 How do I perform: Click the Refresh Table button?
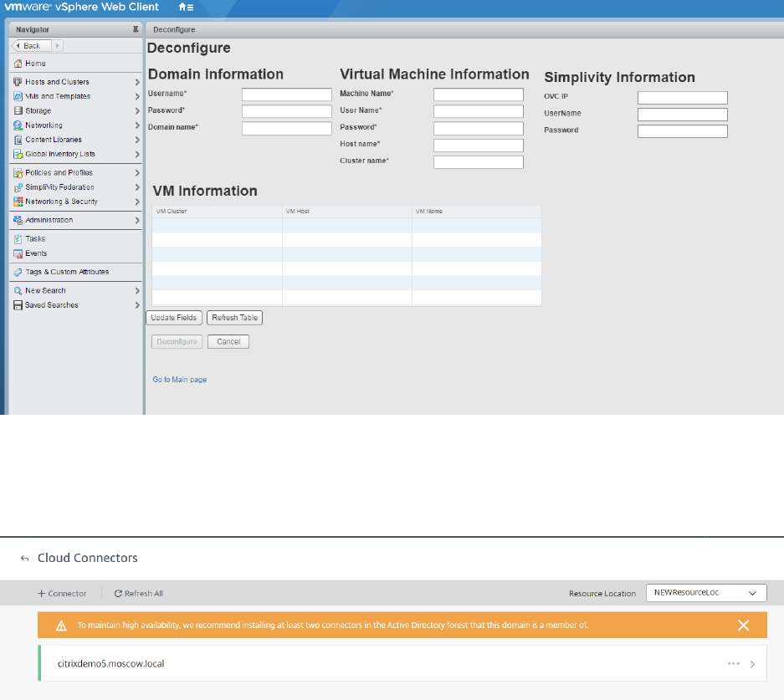pyautogui.click(x=234, y=318)
